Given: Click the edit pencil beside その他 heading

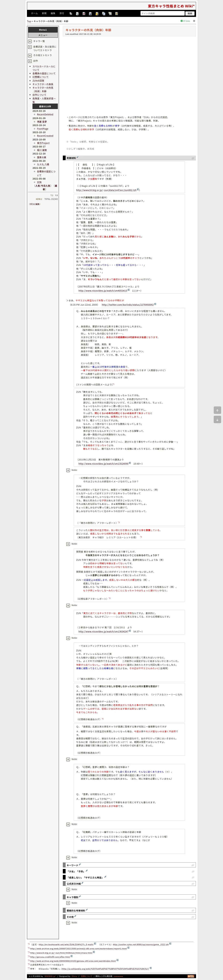Looking at the screenshot, I should (75, 916).
